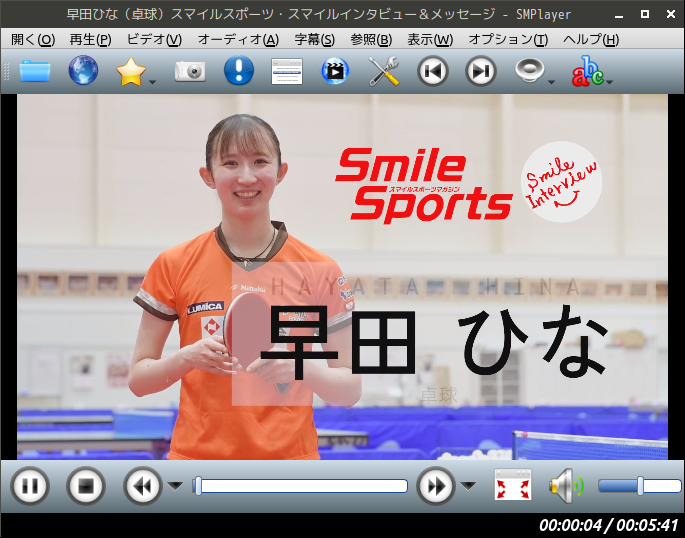Expand the subtitles abc dropdown arrow
The image size is (685, 538).
click(609, 82)
